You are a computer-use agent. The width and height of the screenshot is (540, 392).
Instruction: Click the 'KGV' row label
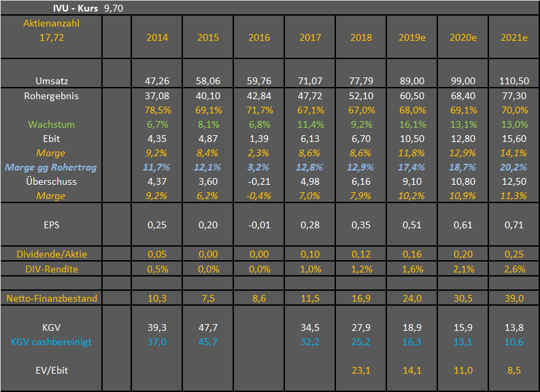[51, 327]
